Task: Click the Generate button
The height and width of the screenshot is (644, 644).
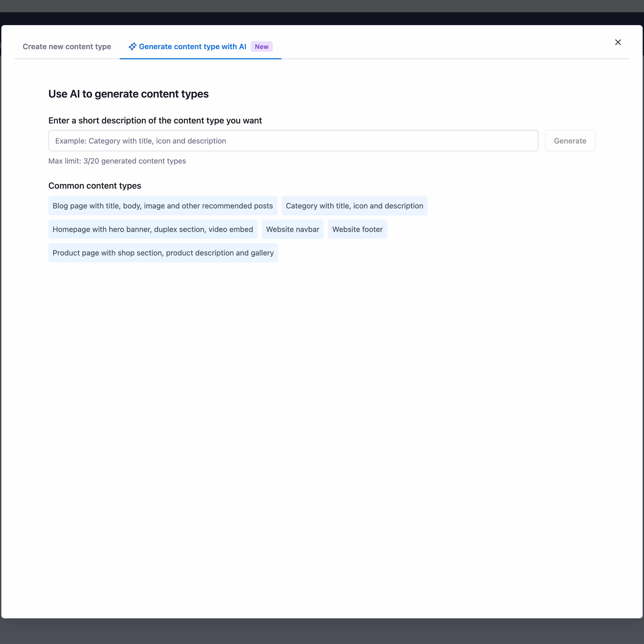Action: click(570, 141)
